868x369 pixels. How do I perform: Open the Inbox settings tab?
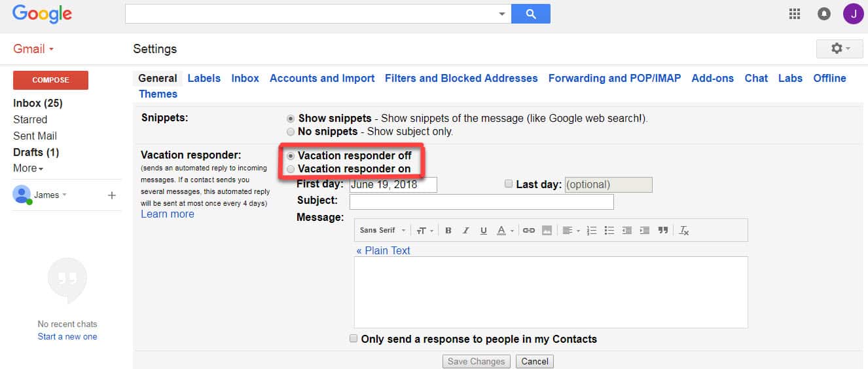coord(245,78)
